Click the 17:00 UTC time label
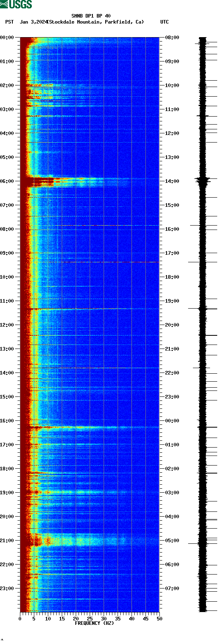 [x=172, y=253]
